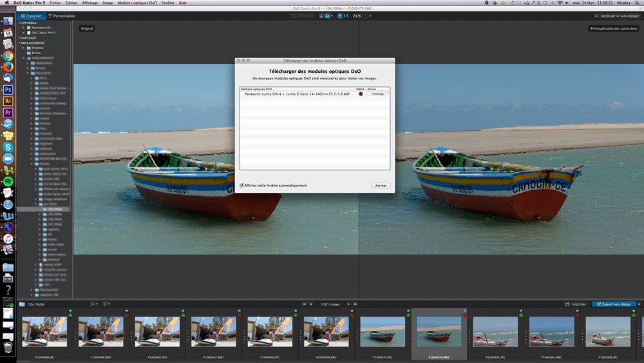
Task: Open Skype from the dock
Action: [x=8, y=147]
